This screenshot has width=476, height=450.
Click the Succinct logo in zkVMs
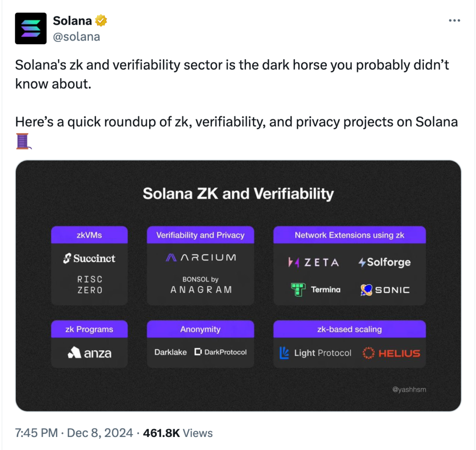point(89,259)
